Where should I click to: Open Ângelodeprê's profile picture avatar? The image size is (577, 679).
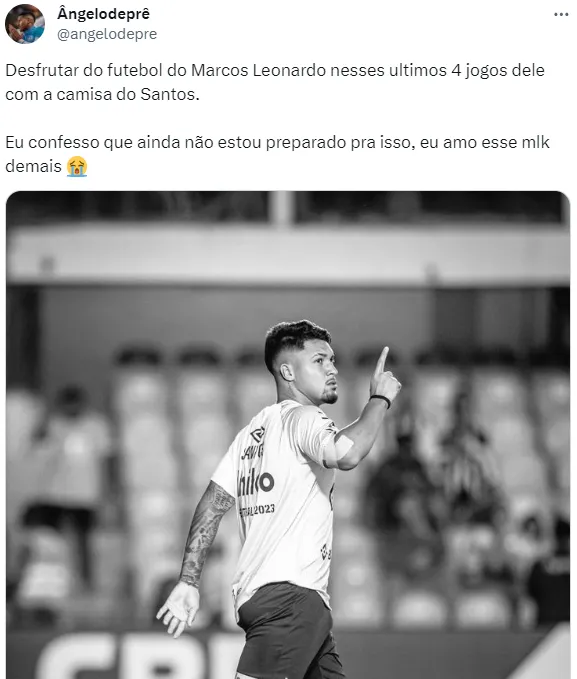pyautogui.click(x=25, y=24)
